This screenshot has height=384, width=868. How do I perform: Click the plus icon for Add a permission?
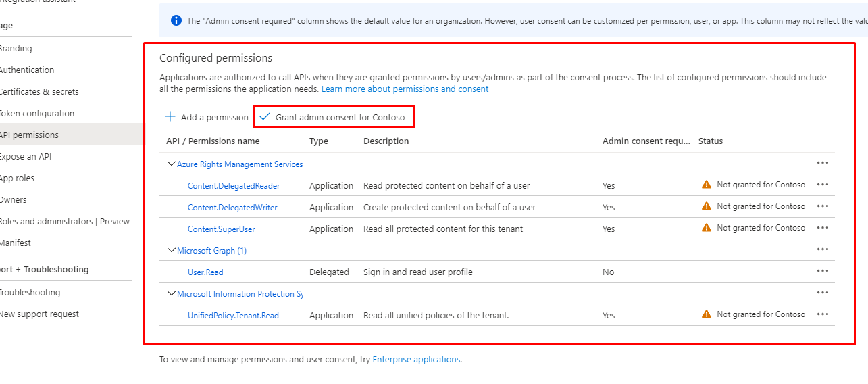[x=170, y=117]
